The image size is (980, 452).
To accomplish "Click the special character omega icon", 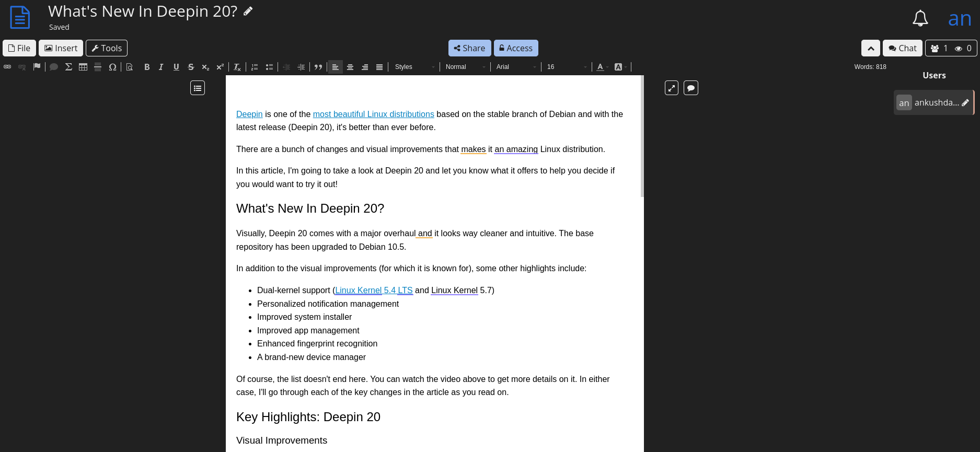I will coord(112,67).
